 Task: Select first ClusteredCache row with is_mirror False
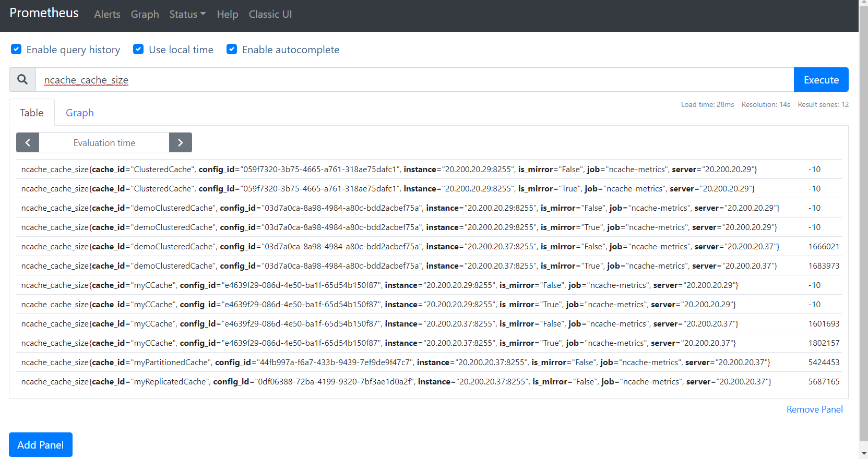click(x=429, y=169)
